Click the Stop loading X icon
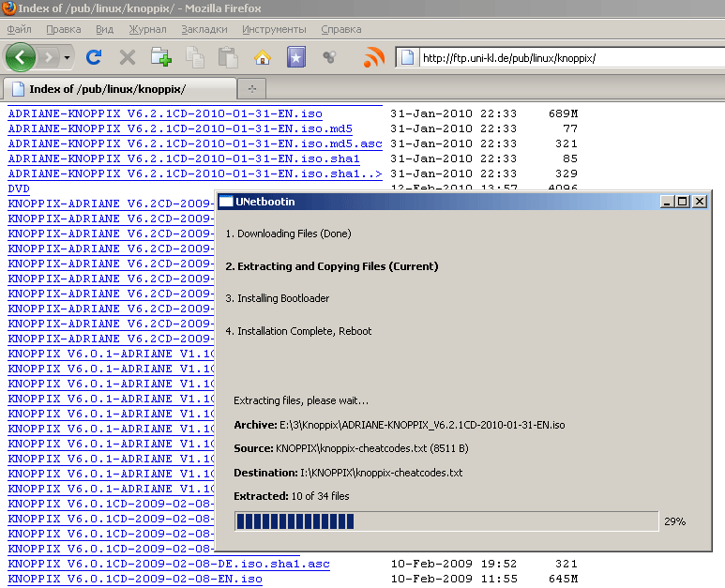This screenshot has height=588, width=725. (128, 57)
